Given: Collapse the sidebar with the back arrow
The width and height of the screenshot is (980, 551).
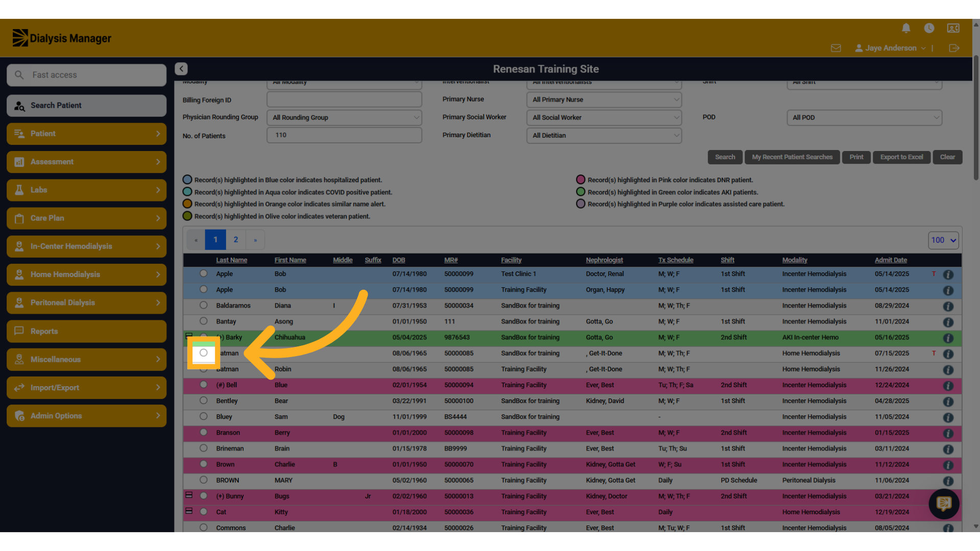Looking at the screenshot, I should [x=181, y=68].
